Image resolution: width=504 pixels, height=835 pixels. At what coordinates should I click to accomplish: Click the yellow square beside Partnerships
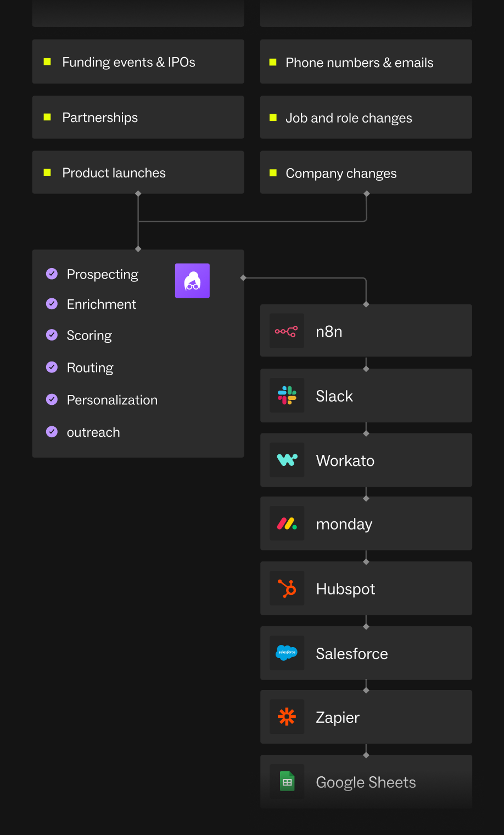point(47,117)
